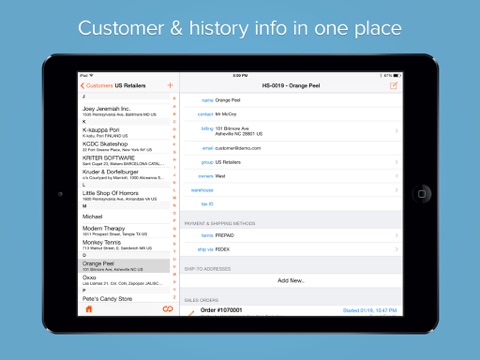Open KRITER SOFTWARE customer
Screen dimensions: 480x360
[124, 160]
